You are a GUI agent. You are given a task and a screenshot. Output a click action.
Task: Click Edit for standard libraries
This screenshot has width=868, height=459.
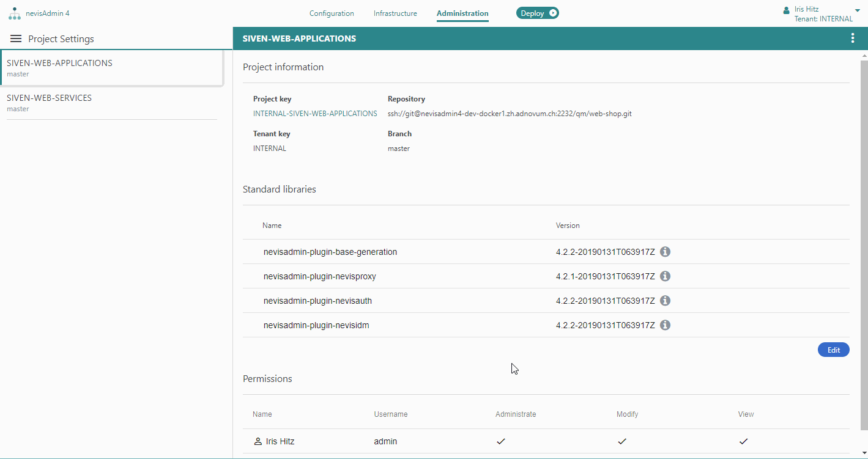(833, 350)
